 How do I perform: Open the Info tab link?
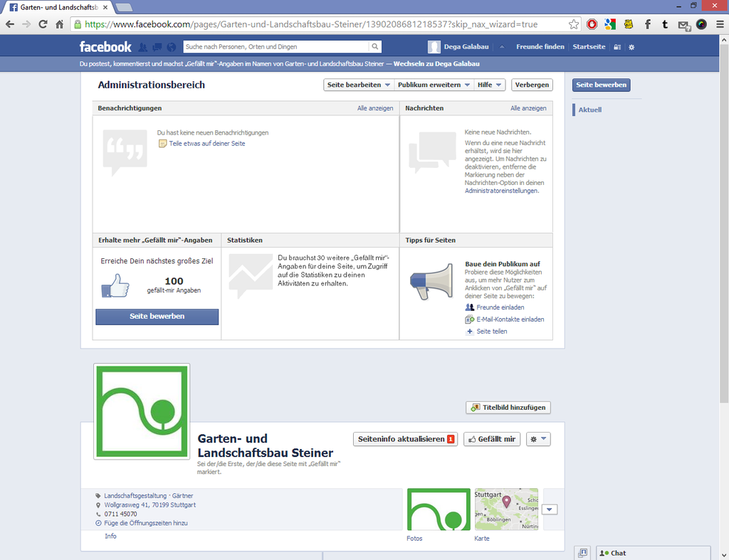(x=110, y=537)
